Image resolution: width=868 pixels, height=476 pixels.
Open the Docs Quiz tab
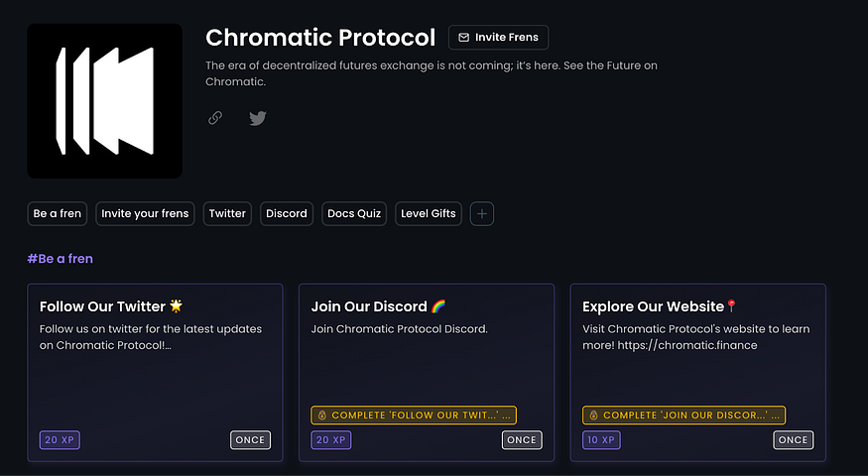coord(354,213)
